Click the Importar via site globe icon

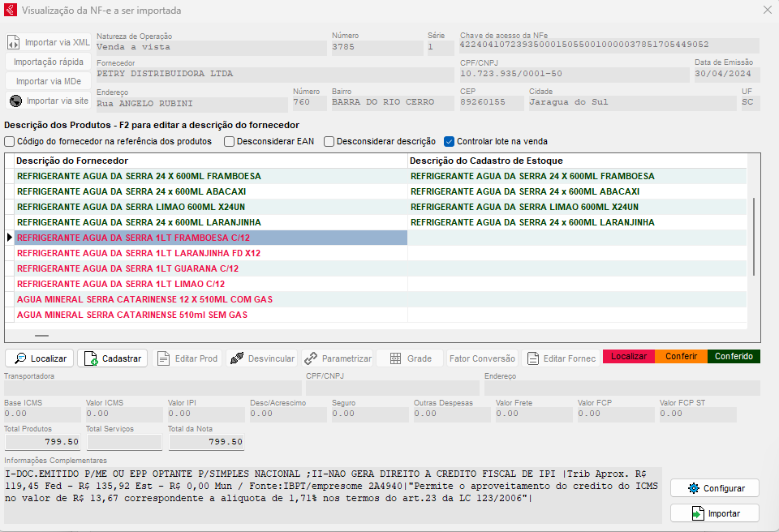click(x=16, y=101)
